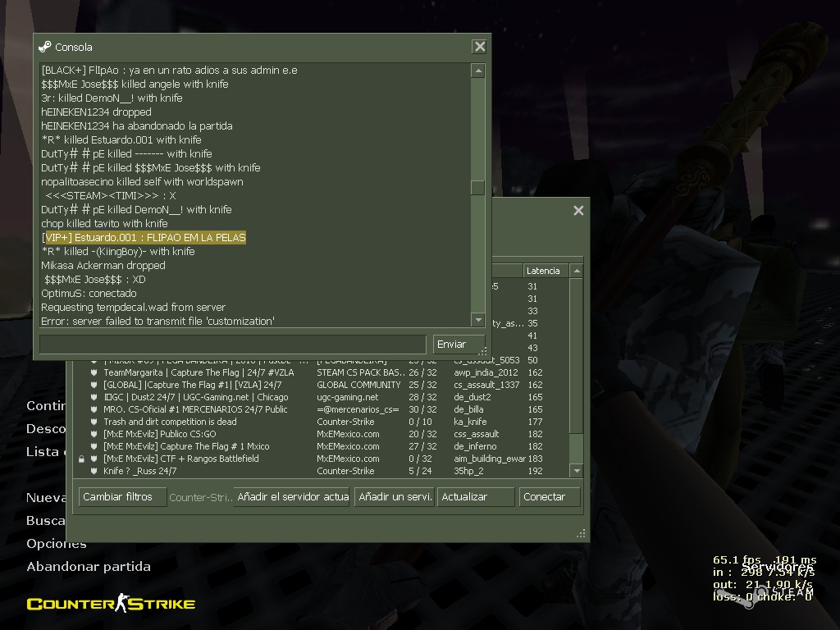Send the console command with Enviar
The image size is (840, 630).
click(x=459, y=344)
